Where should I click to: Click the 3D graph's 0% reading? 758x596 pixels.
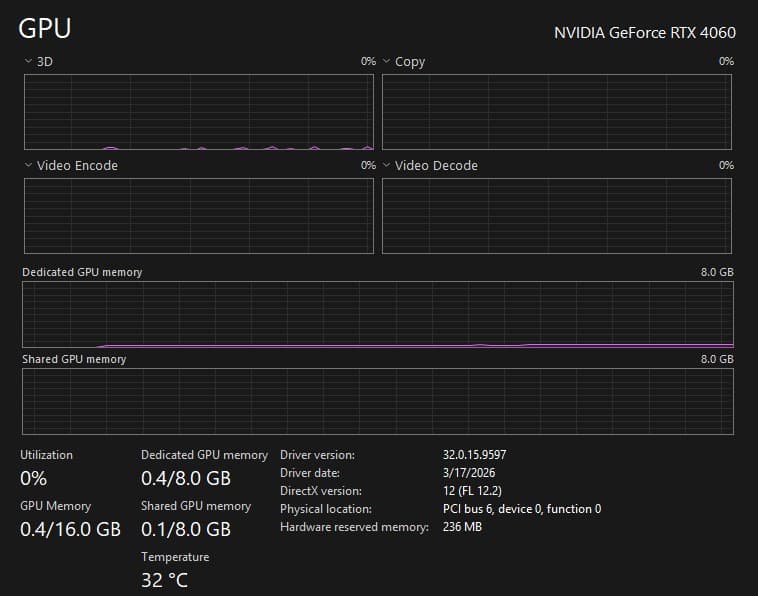(x=368, y=61)
